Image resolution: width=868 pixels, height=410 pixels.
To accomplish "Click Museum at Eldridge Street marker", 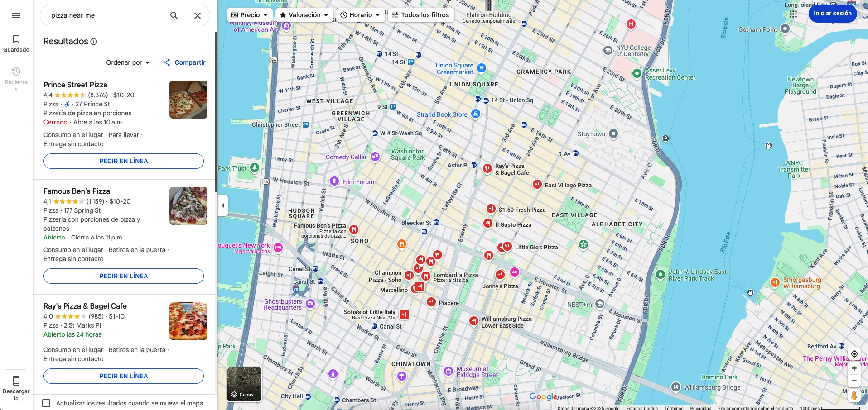I will [x=448, y=372].
